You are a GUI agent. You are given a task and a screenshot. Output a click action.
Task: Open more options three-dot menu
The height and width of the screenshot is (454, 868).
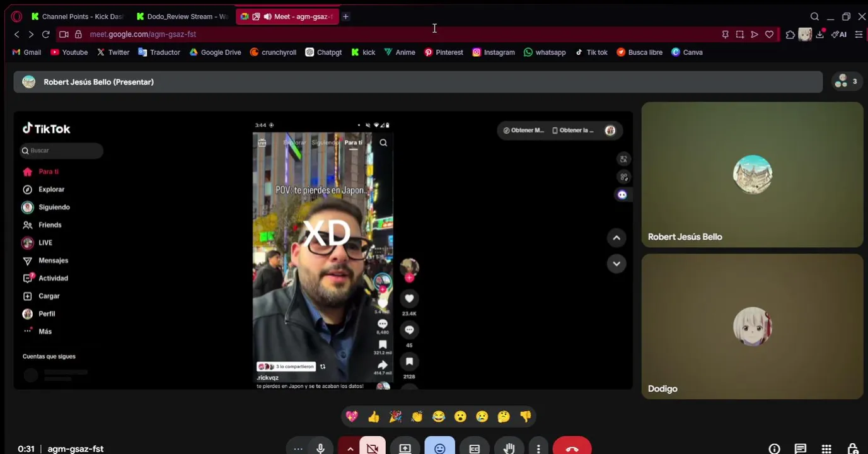[x=538, y=448]
